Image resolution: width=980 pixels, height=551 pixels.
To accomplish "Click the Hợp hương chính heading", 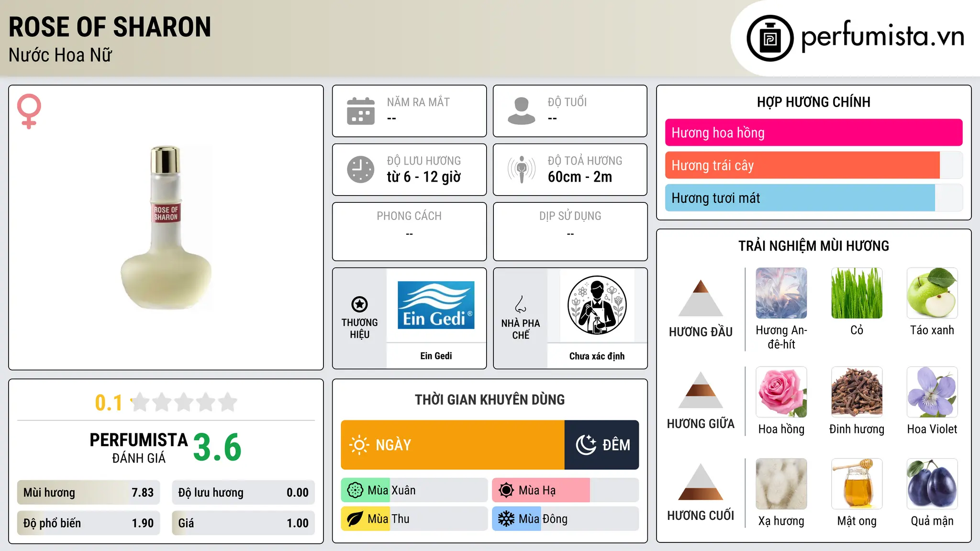I will pos(813,102).
